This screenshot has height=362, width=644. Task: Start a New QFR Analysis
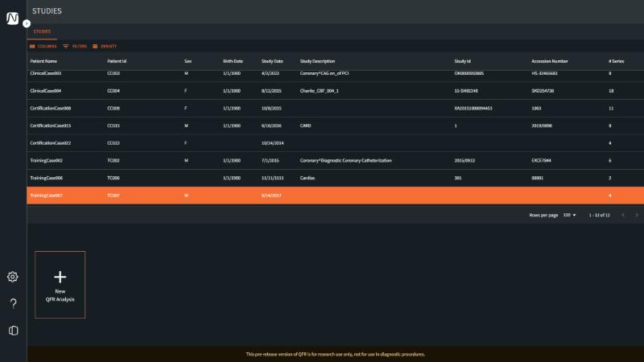60,284
